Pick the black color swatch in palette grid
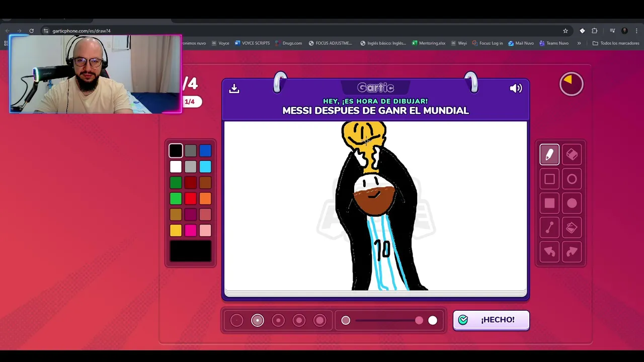Screen dimensions: 644x362 [176, 150]
